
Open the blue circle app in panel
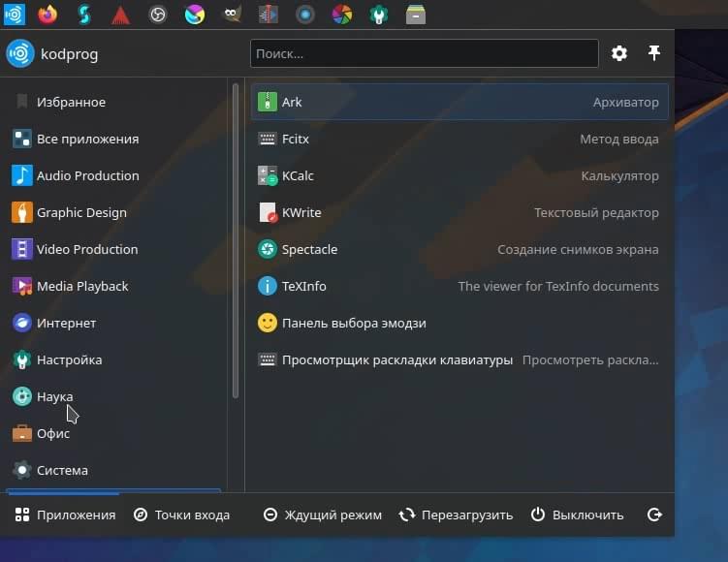(305, 15)
